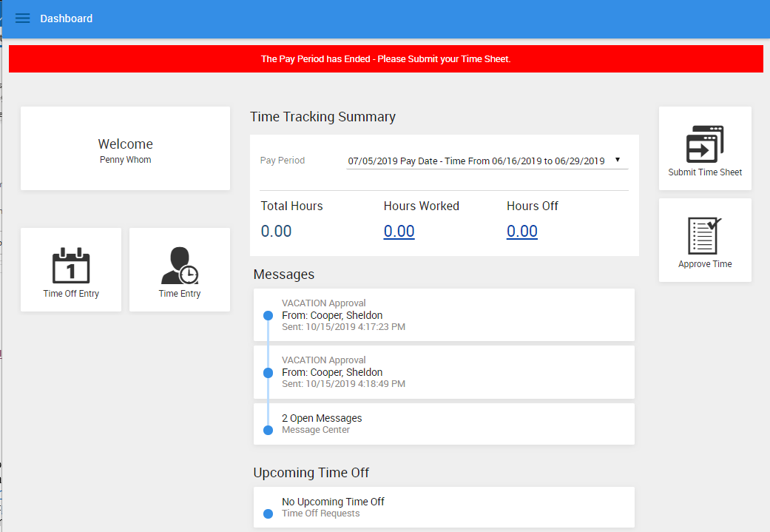Open the hamburger navigation menu
The width and height of the screenshot is (770, 532).
point(23,18)
